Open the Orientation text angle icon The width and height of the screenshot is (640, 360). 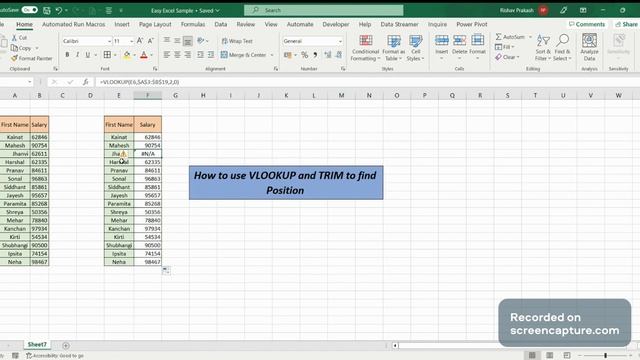pyautogui.click(x=201, y=40)
